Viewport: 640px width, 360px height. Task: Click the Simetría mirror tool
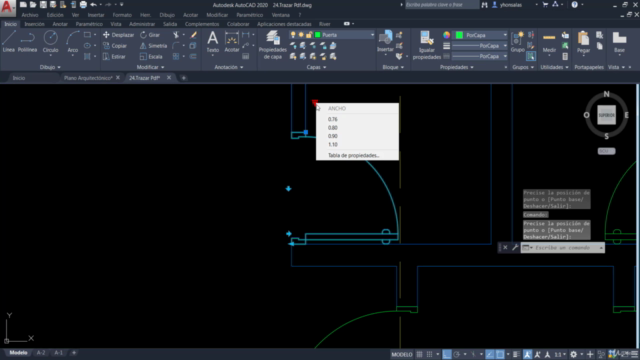[153, 46]
